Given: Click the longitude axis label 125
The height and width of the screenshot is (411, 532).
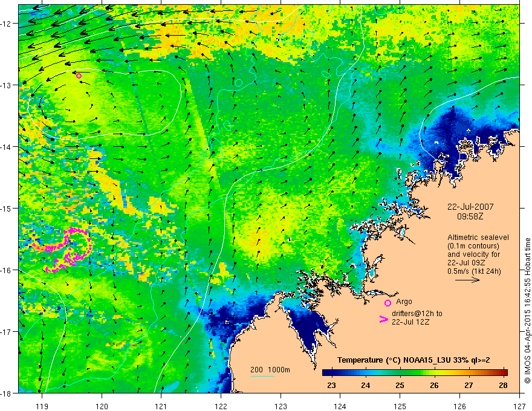Looking at the screenshot, I should click(400, 406).
